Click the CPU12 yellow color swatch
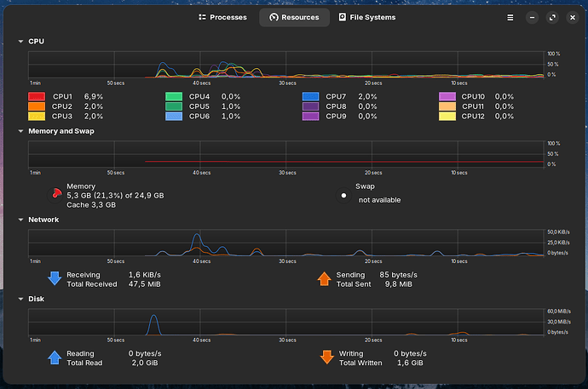The height and width of the screenshot is (389, 588). [x=447, y=116]
